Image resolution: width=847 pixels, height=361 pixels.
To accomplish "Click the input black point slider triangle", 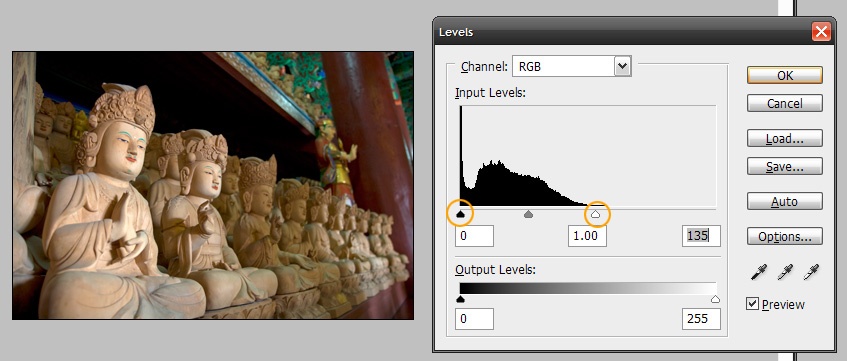I will coord(460,215).
